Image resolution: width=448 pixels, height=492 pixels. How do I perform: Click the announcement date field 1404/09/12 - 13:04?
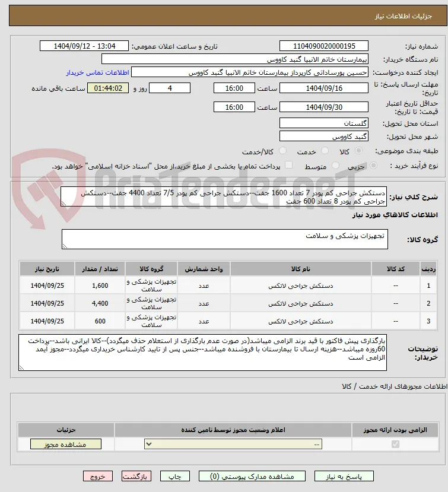coord(84,46)
